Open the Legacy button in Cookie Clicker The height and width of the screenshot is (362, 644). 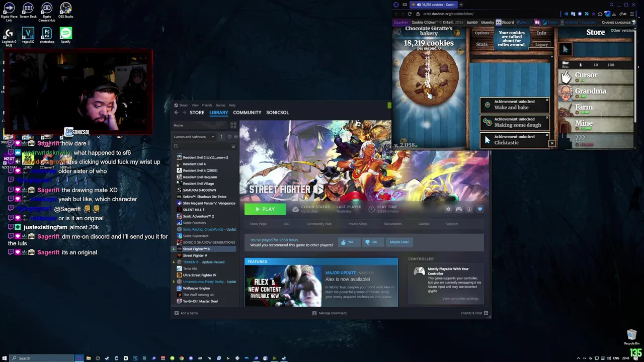541,44
